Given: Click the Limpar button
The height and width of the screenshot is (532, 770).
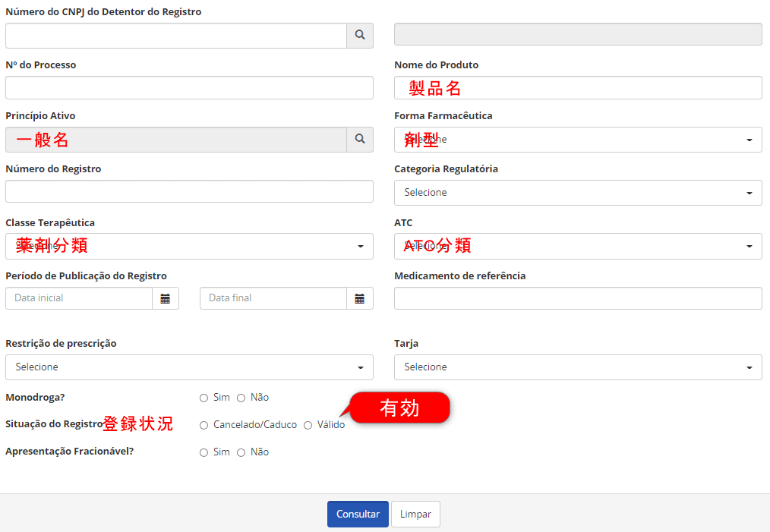Looking at the screenshot, I should (415, 514).
